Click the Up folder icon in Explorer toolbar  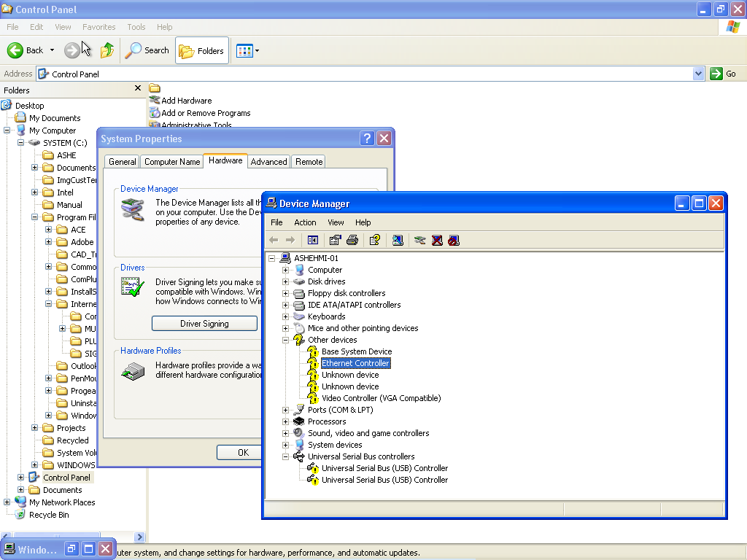pyautogui.click(x=107, y=50)
